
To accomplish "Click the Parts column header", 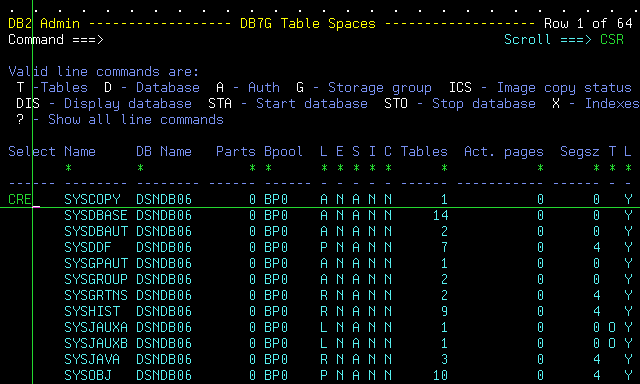I will click(236, 151).
